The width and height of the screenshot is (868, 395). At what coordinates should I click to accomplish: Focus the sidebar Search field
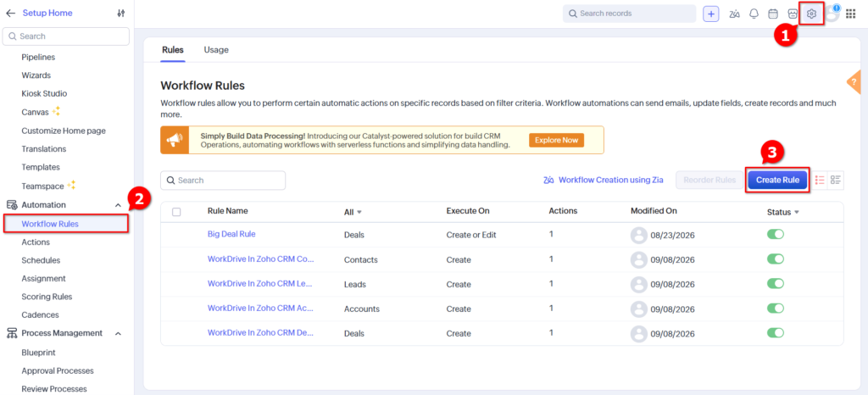click(66, 36)
